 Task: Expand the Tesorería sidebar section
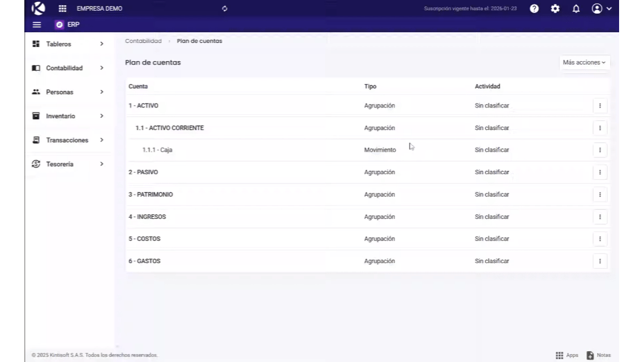[x=68, y=164]
